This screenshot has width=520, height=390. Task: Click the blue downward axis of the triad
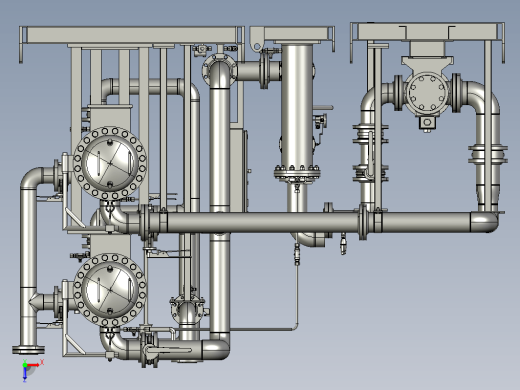pos(25,374)
